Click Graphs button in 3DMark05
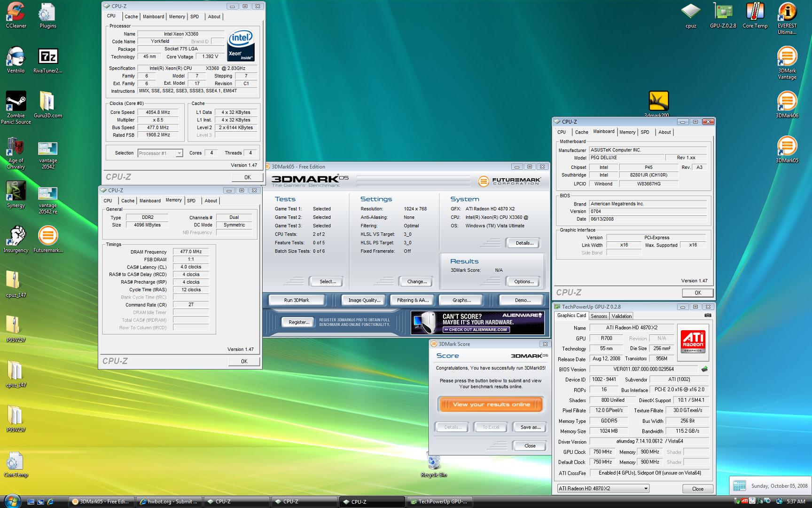 tap(461, 300)
